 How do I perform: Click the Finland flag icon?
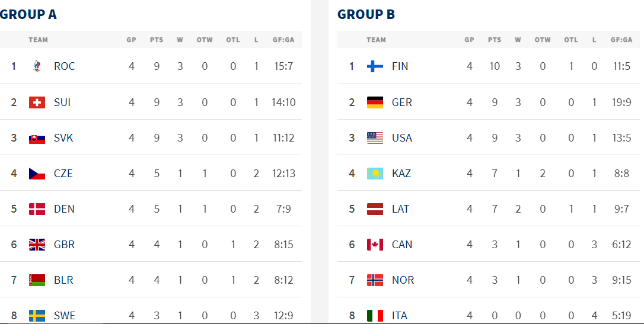point(375,66)
